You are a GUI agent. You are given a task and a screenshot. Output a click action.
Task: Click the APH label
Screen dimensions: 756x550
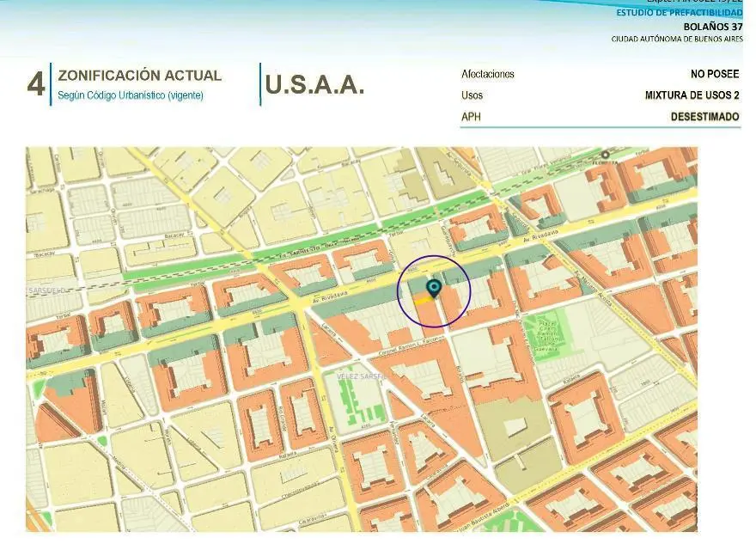pyautogui.click(x=471, y=117)
